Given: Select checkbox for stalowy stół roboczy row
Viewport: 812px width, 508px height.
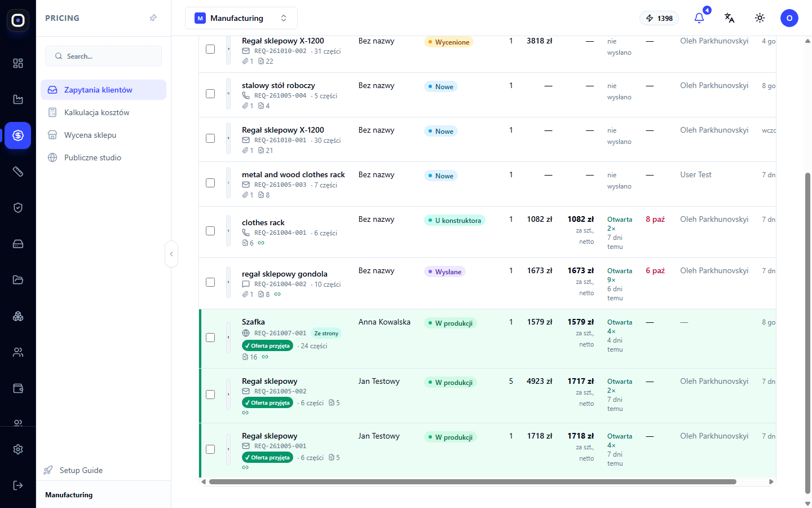Looking at the screenshot, I should tap(210, 94).
